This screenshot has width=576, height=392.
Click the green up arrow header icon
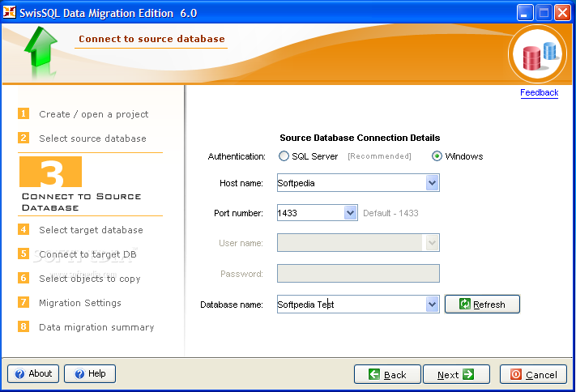point(41,48)
